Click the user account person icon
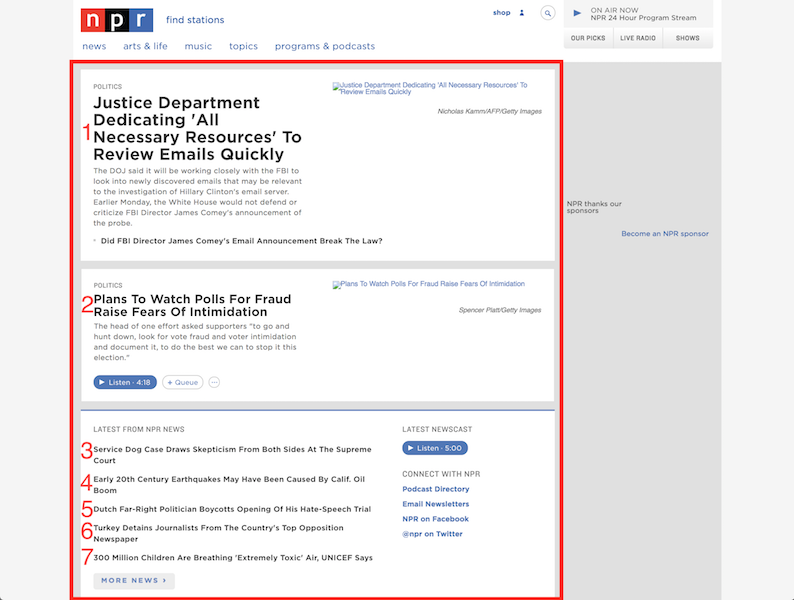794x600 pixels. 521,13
